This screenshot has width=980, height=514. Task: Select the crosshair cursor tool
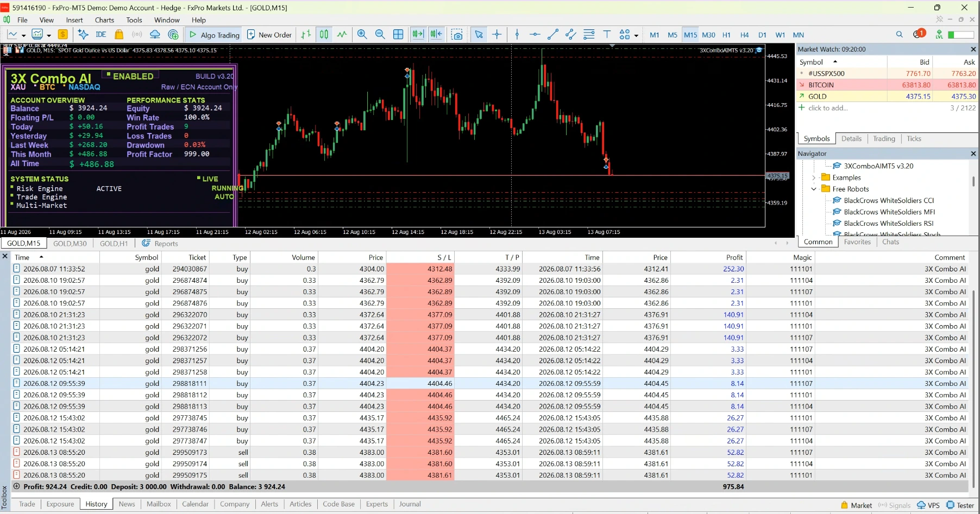click(x=497, y=35)
